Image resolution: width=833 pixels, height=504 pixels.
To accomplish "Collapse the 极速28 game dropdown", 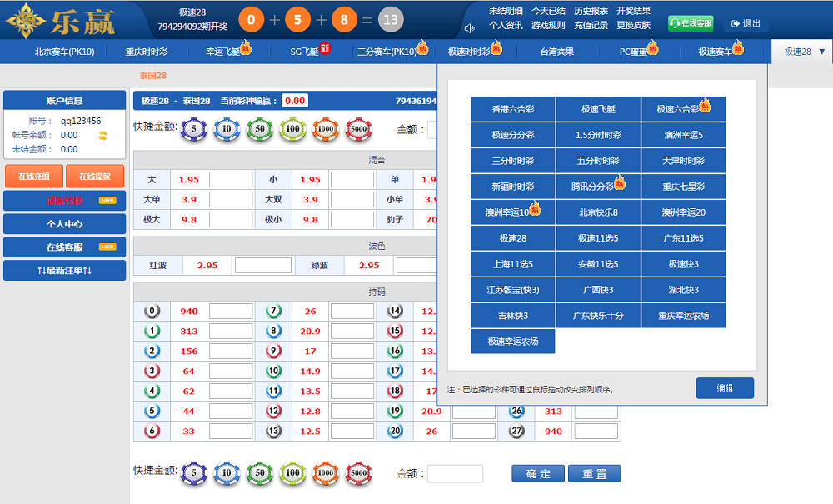I will [803, 52].
